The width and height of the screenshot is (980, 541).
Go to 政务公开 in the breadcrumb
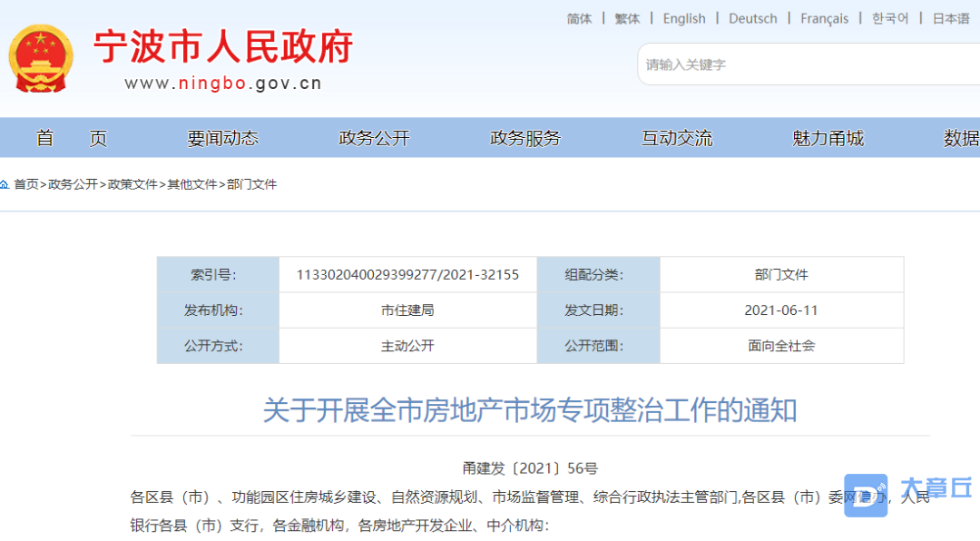click(x=73, y=184)
